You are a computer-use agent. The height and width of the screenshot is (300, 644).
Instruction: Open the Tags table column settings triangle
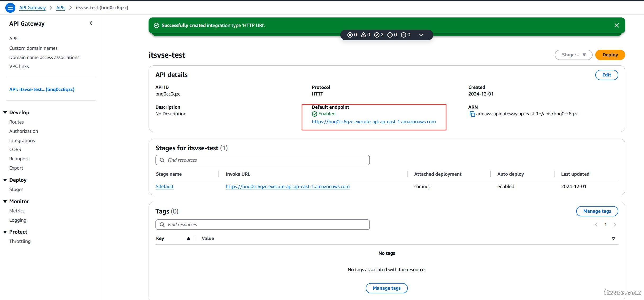(613, 238)
